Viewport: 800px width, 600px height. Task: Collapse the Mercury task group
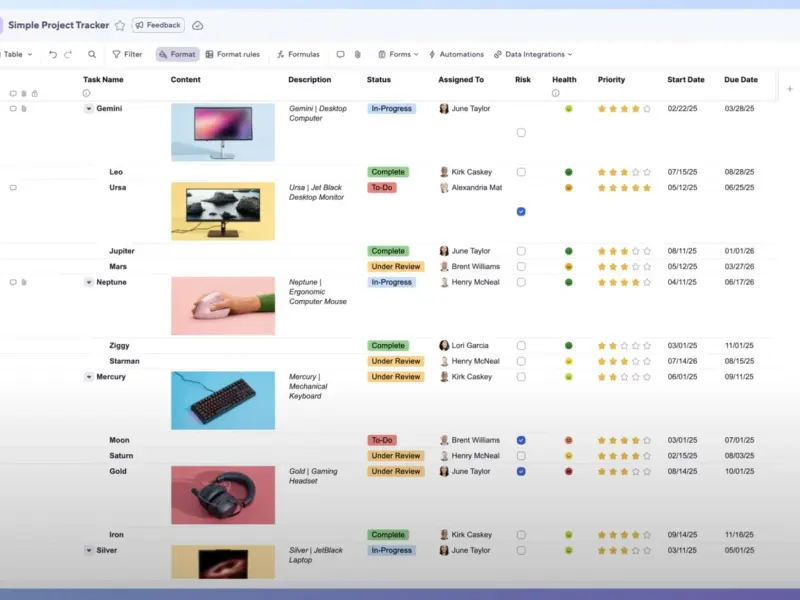(88, 377)
